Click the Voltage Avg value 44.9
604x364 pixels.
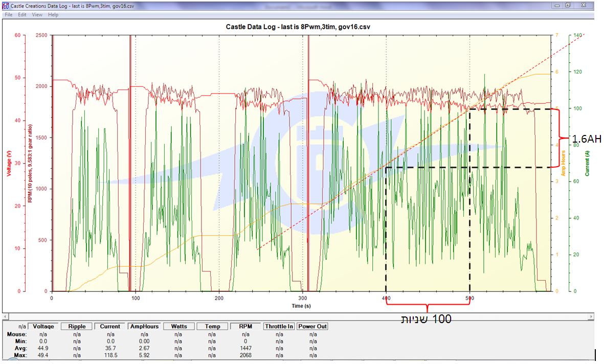[x=43, y=348]
